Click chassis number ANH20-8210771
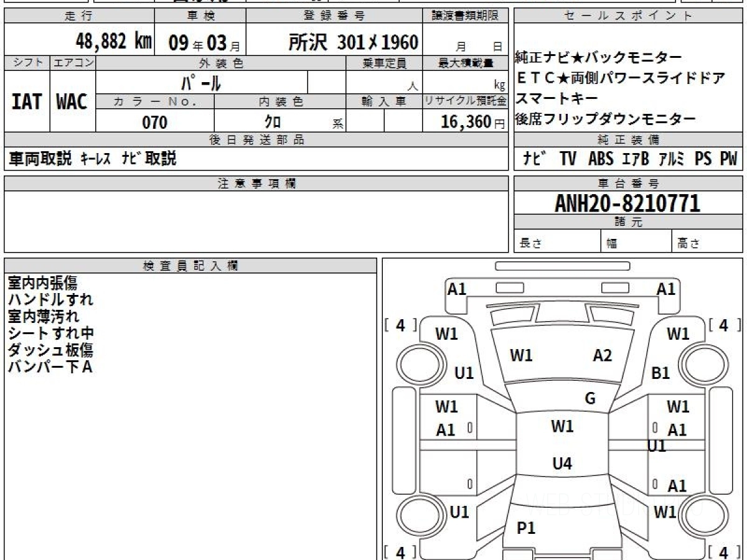The height and width of the screenshot is (560, 747). click(x=627, y=203)
